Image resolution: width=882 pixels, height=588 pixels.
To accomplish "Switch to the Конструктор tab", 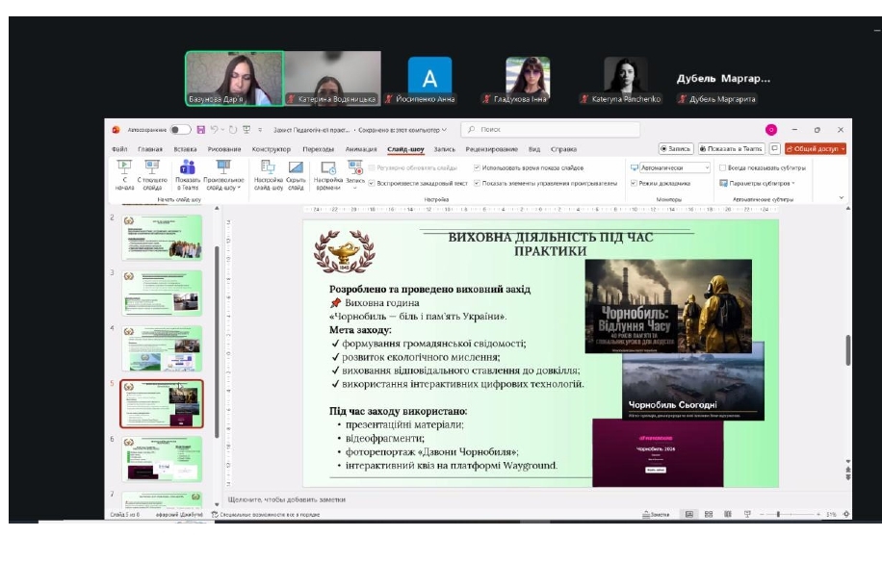I will [272, 149].
